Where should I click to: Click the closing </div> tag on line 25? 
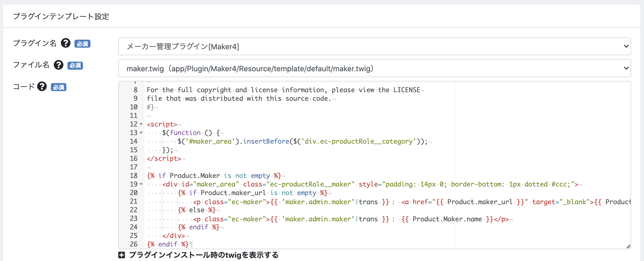pos(173,236)
